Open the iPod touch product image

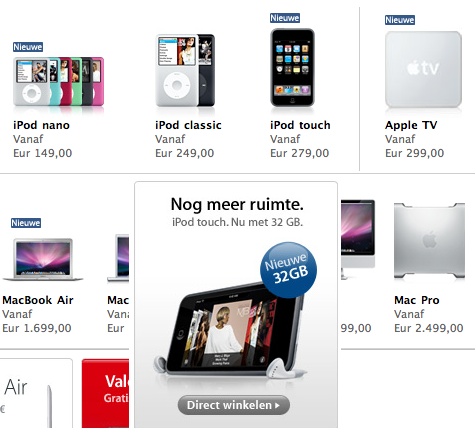(x=292, y=68)
